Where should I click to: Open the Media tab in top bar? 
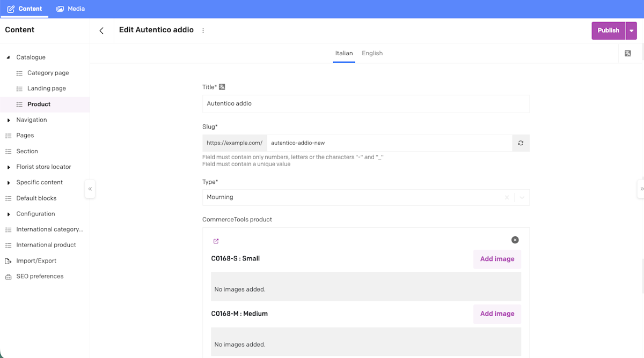pyautogui.click(x=71, y=9)
